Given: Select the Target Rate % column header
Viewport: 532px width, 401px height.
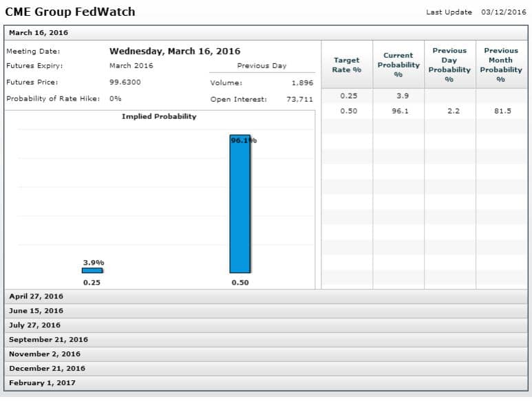Looking at the screenshot, I should [347, 65].
